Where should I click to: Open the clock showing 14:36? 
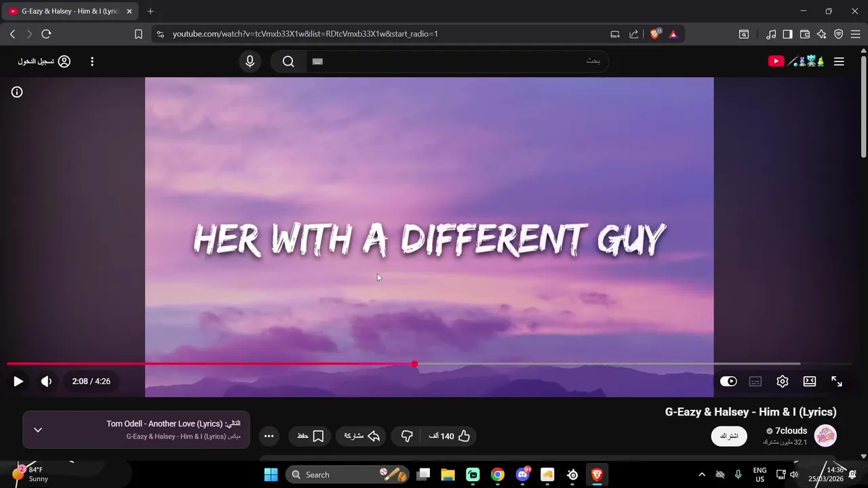[826, 474]
